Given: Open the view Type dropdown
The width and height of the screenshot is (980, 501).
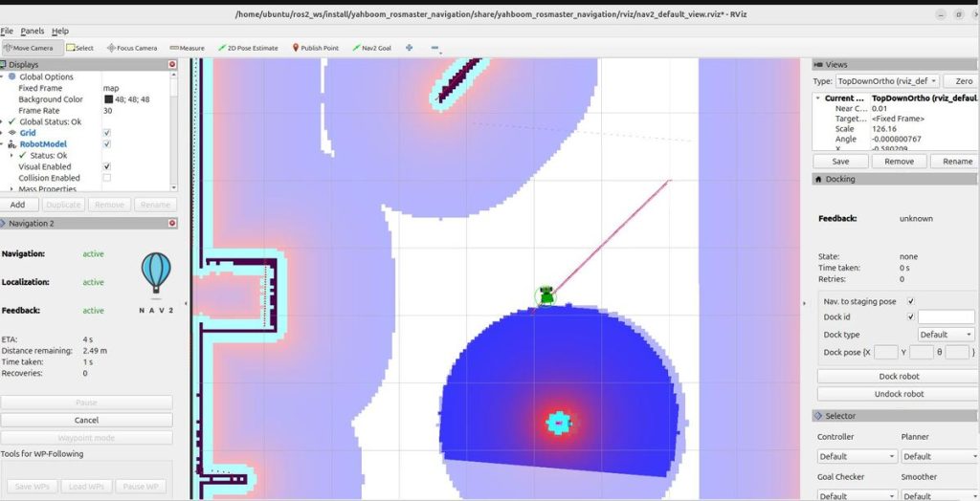Looking at the screenshot, I should click(887, 81).
